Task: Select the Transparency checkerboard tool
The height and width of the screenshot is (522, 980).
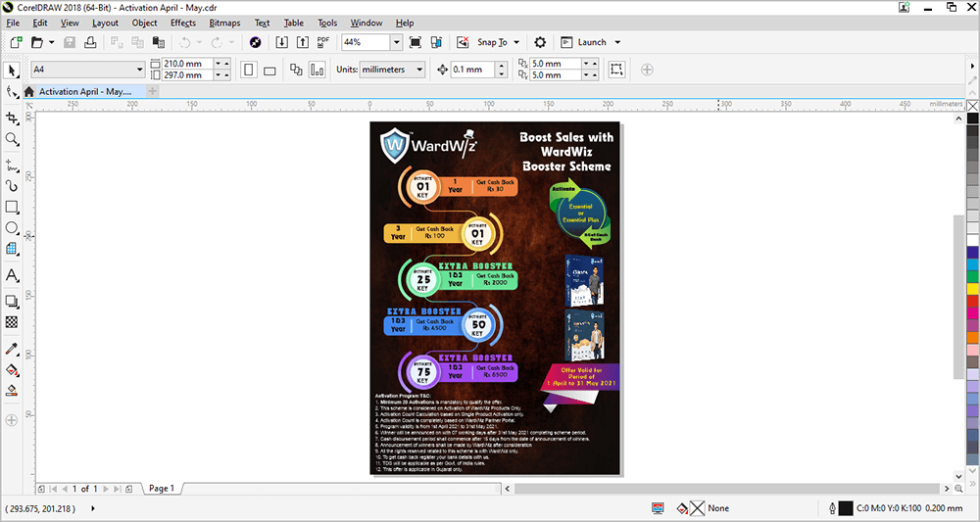Action: tap(11, 322)
